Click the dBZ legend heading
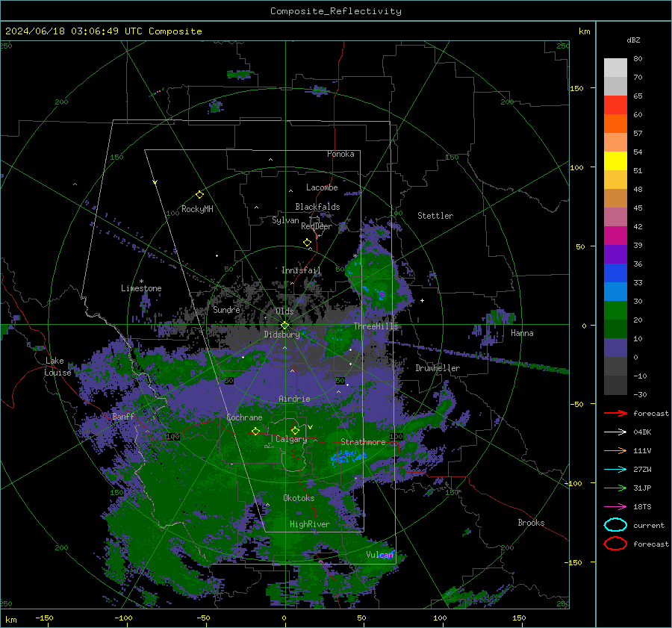Screen dimensions: 672x628 (x=633, y=40)
